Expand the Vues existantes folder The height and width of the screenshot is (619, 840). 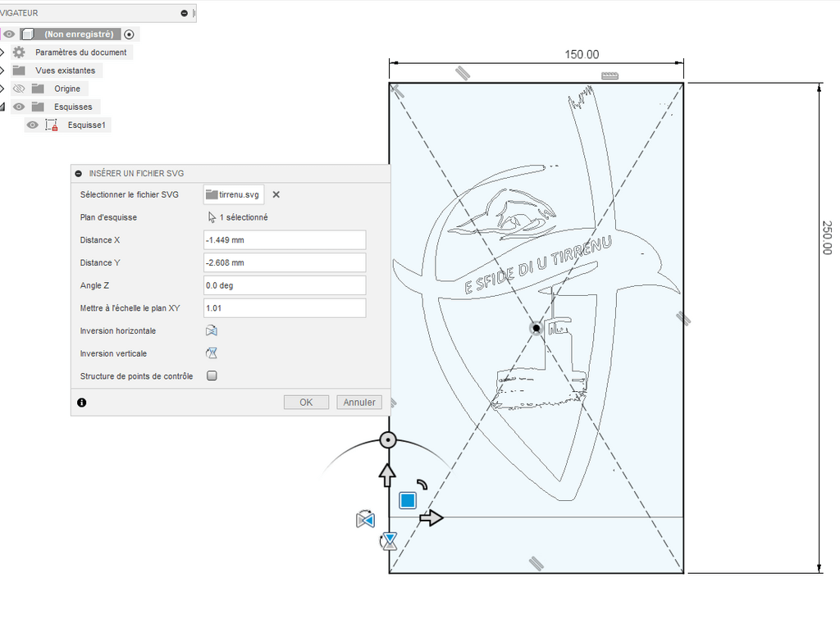pyautogui.click(x=2, y=71)
